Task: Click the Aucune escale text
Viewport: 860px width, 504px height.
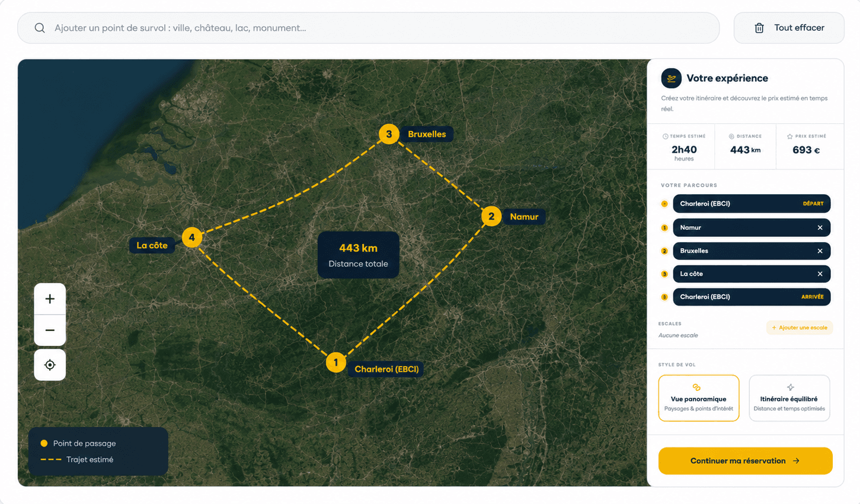Action: click(678, 335)
